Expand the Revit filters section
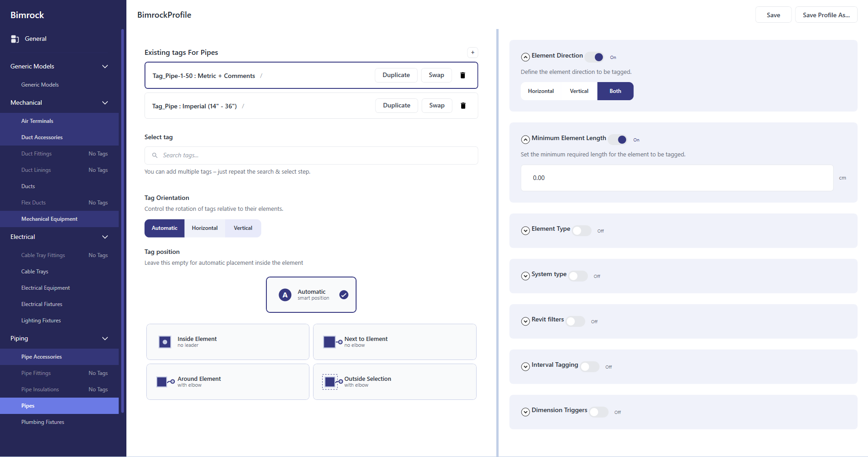The image size is (868, 457). coord(526,321)
